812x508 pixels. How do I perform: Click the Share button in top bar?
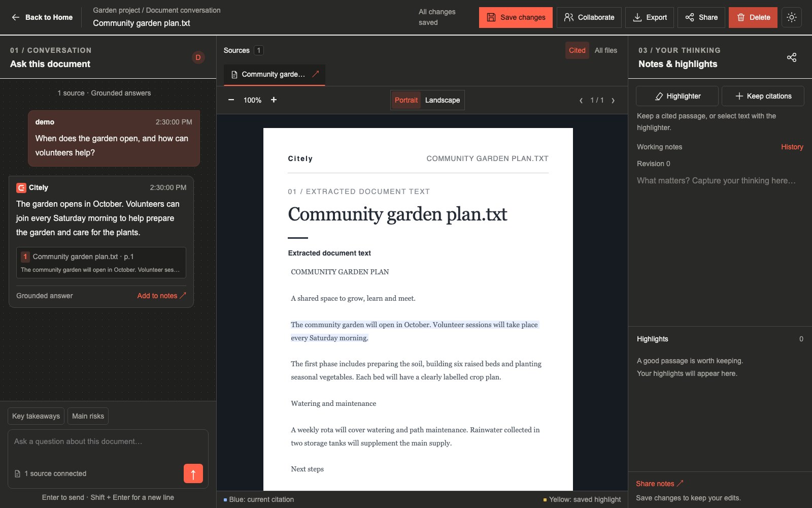tap(701, 17)
